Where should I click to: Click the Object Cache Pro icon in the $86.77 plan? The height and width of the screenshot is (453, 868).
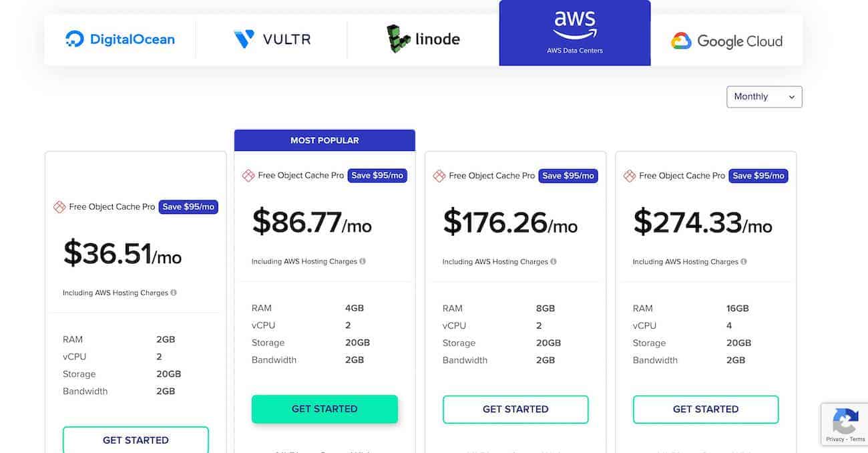248,176
